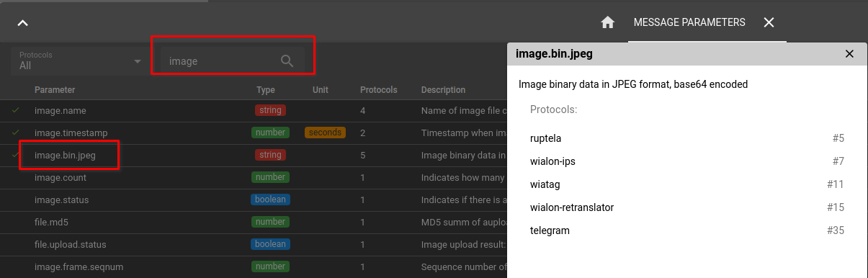
Task: Click protocol count 5 for image.bin.jpeg
Action: click(363, 155)
